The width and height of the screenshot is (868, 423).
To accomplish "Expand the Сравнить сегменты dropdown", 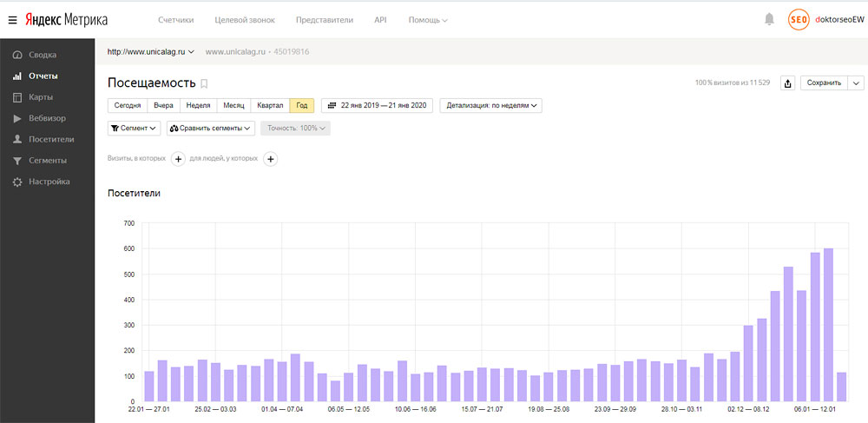I will tap(211, 129).
